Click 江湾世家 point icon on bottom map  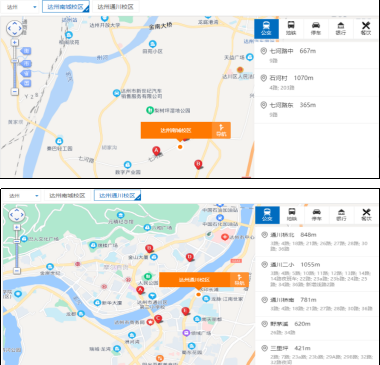click(206, 299)
